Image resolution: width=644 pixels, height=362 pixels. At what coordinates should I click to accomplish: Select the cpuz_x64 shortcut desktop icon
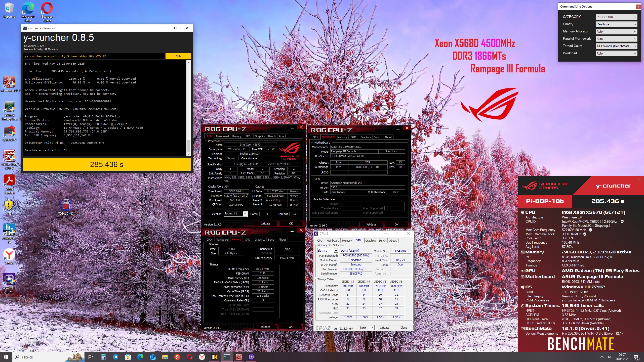tap(9, 283)
